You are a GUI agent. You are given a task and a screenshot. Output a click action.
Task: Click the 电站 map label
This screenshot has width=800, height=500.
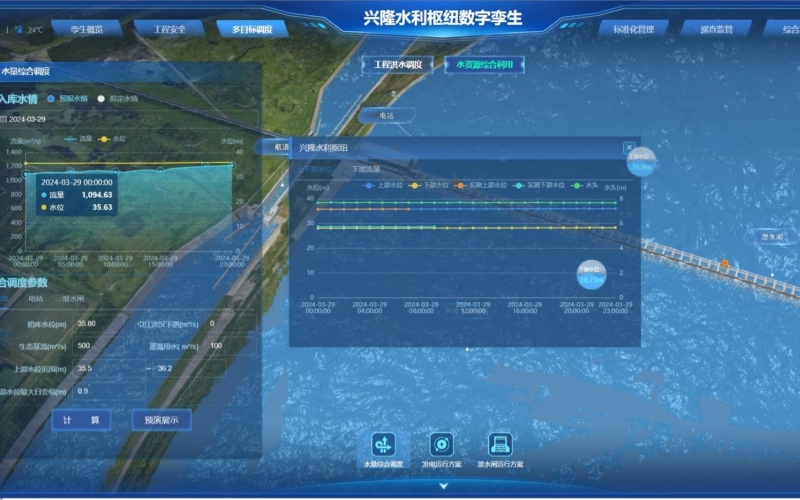pyautogui.click(x=387, y=116)
